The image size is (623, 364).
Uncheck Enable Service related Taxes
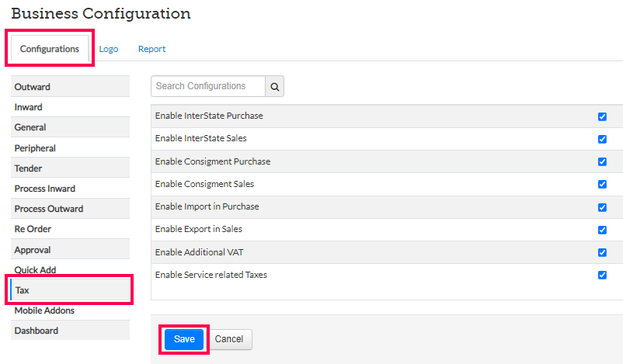[x=602, y=275]
